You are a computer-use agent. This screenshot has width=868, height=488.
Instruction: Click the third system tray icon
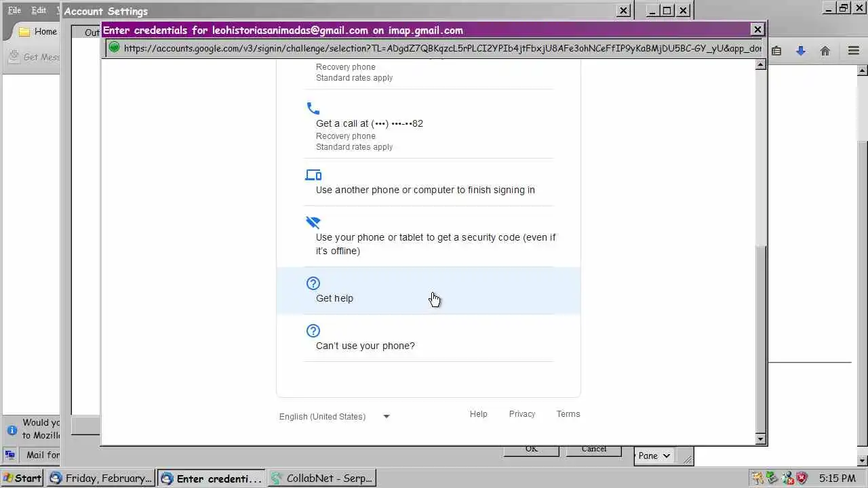(x=787, y=478)
